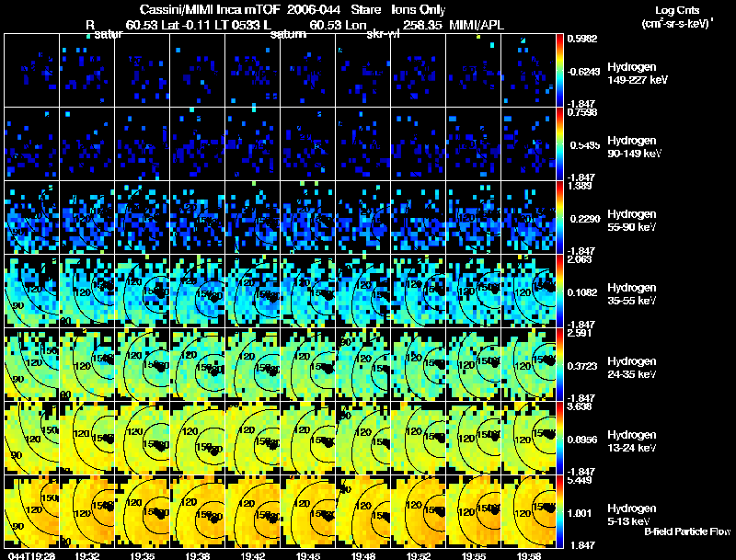
Task: Click the 19:42 time label
Action: [x=252, y=555]
